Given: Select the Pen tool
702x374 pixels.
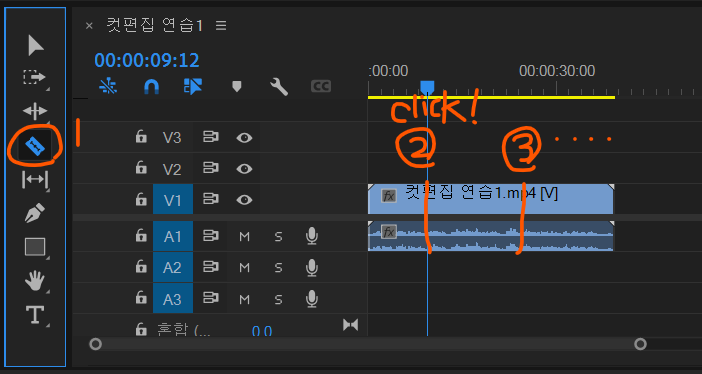Looking at the screenshot, I should click(35, 213).
